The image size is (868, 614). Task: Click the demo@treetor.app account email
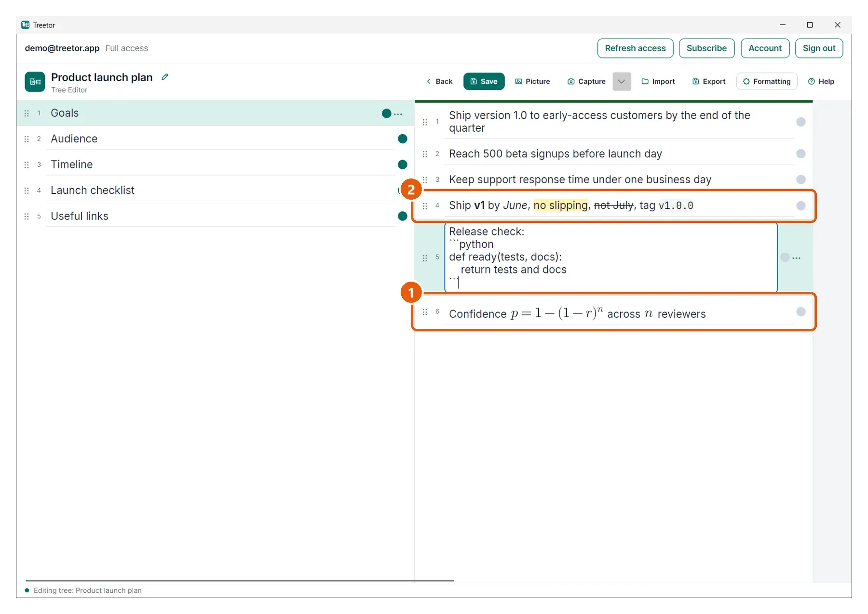coord(62,48)
